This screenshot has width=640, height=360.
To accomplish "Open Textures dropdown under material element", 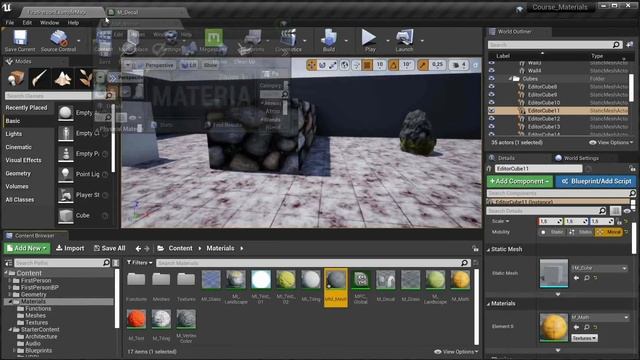I will [584, 338].
